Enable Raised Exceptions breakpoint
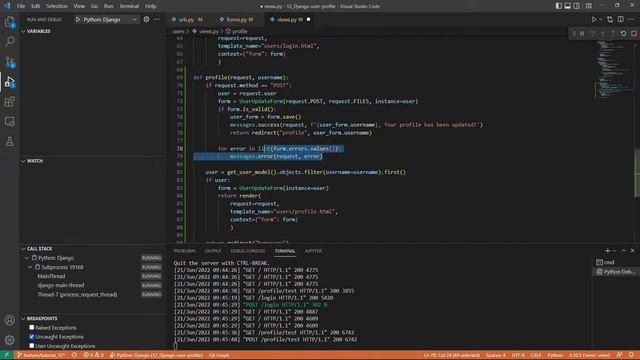Viewport: 640px width, 360px height. (31, 327)
